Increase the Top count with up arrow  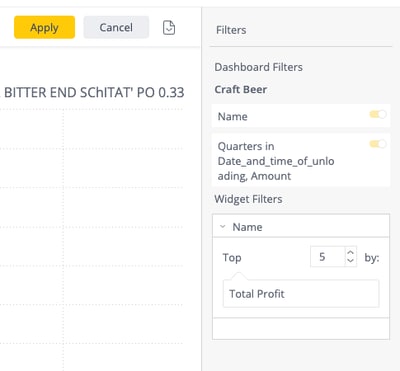pos(350,252)
